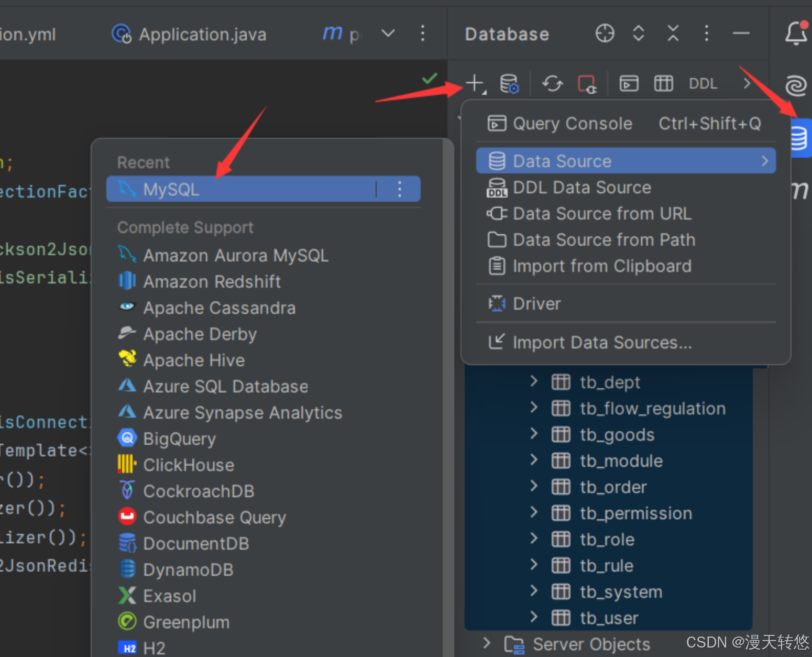Refresh the database with the sync icon
Screen dimensions: 812x657
pyautogui.click(x=552, y=83)
